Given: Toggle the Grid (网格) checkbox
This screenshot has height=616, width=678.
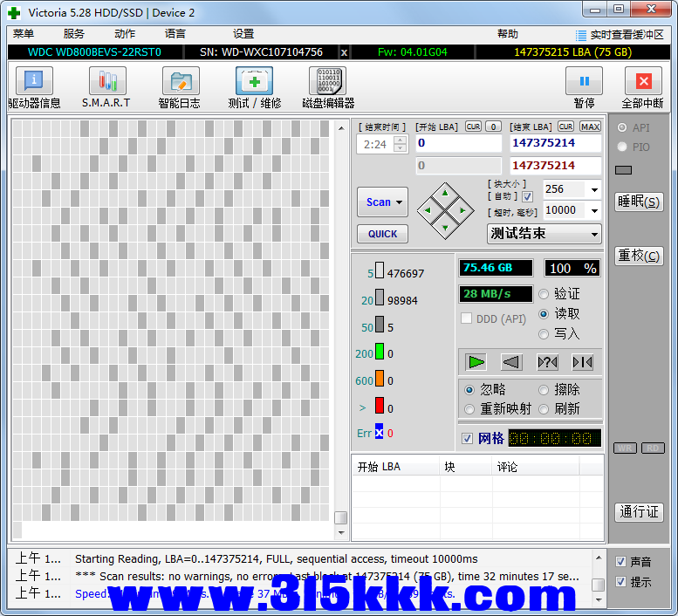Looking at the screenshot, I should (x=467, y=438).
